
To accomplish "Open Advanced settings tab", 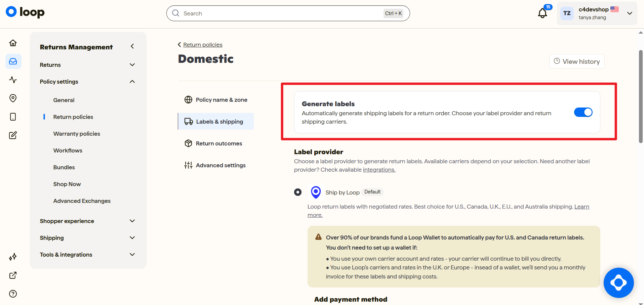I will point(216,165).
